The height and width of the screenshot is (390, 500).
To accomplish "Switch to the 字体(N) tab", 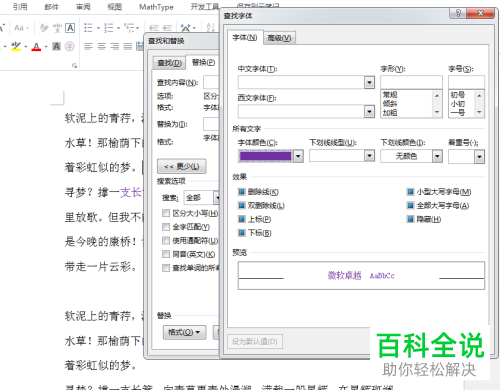I will coord(245,38).
